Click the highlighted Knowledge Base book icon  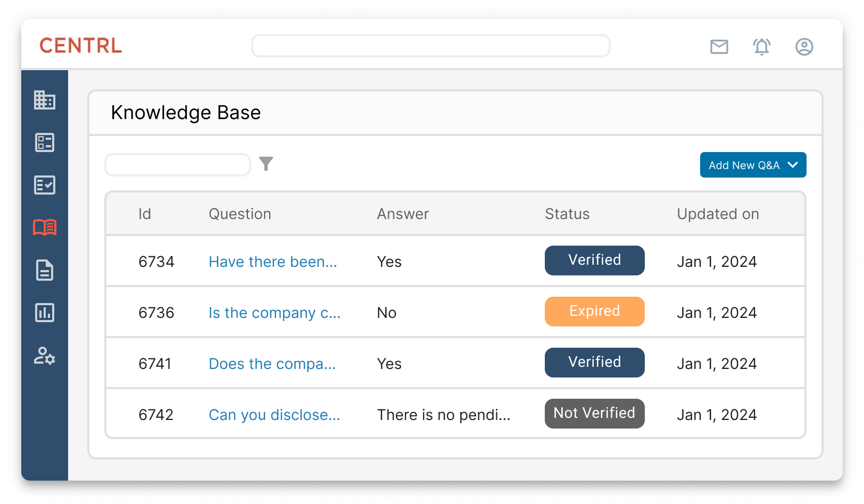point(45,228)
